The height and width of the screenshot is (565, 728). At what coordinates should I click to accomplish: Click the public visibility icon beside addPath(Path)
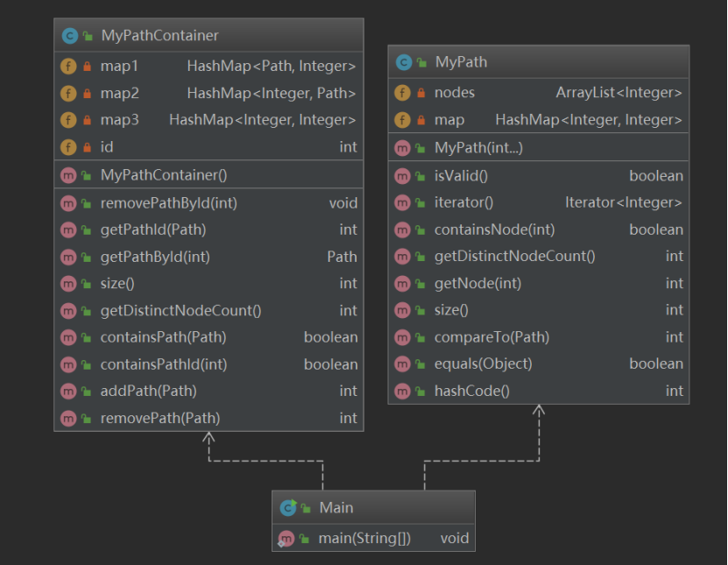87,391
